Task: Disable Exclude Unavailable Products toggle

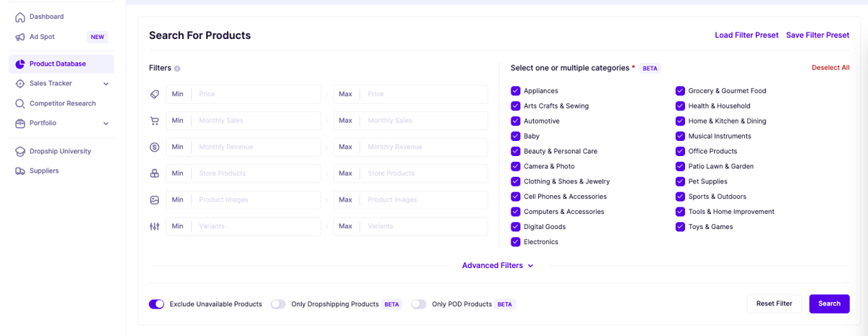Action: 156,304
